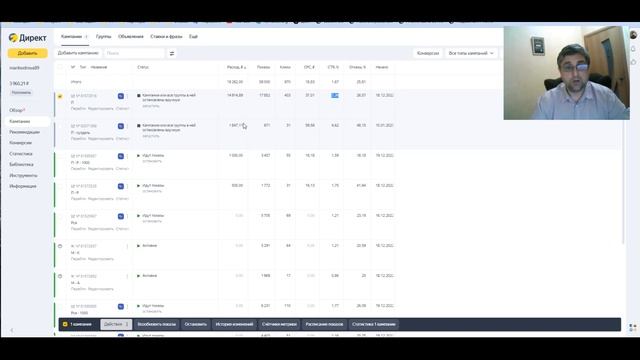The width and height of the screenshot is (640, 360).
Task: Switch to Кампании tab
Action: 74,37
